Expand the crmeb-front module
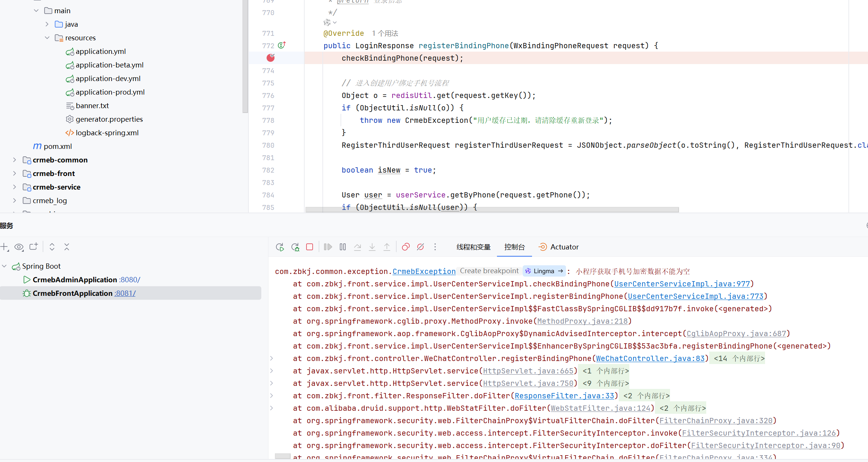Viewport: 868px width, 462px height. pyautogui.click(x=14, y=173)
